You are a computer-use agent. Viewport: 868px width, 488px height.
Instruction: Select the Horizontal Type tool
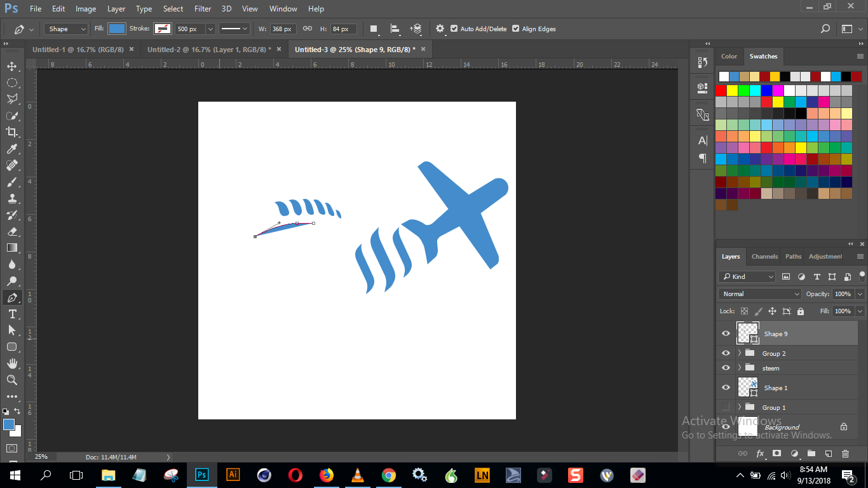(x=11, y=314)
